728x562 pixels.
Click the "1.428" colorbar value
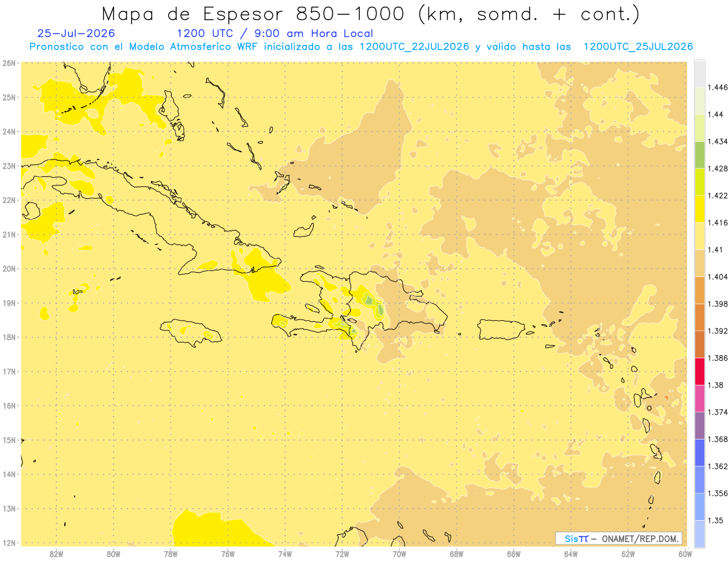(x=717, y=169)
